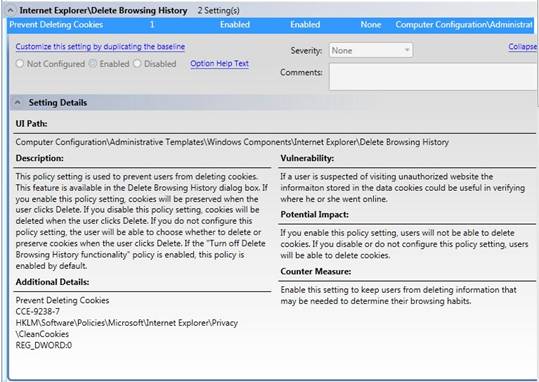Screen dimensions: 539x382
Task: Click Customize this setting by duplicating the baseline
Action: coord(100,46)
